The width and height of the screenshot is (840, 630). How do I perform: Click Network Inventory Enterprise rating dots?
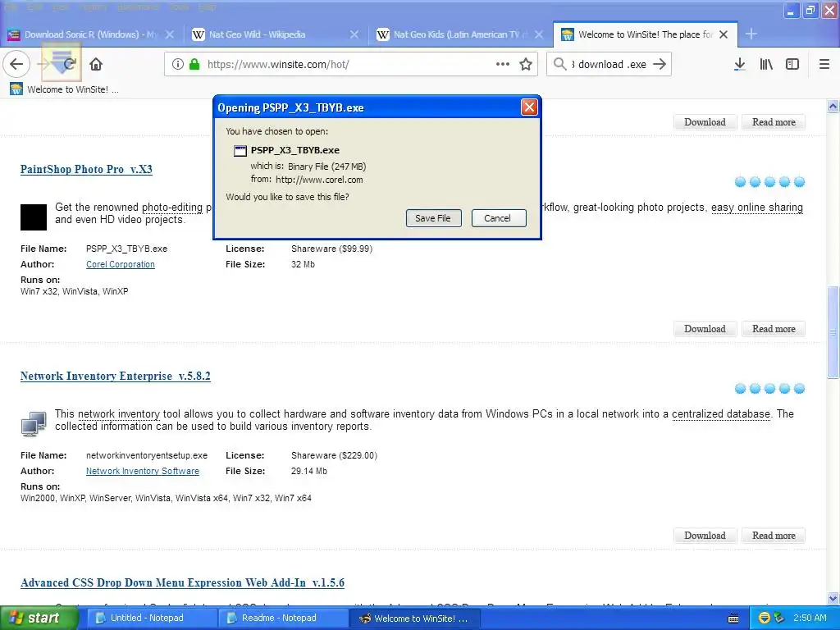(x=769, y=389)
